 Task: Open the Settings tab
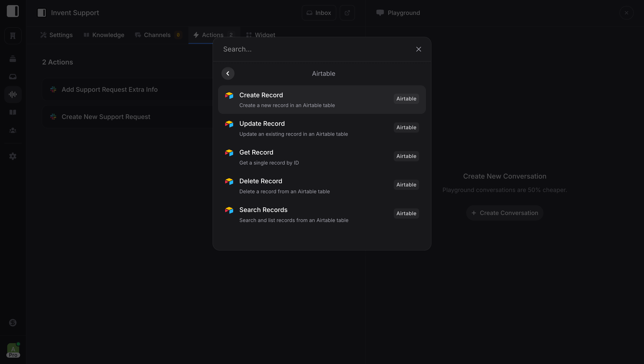[56, 35]
